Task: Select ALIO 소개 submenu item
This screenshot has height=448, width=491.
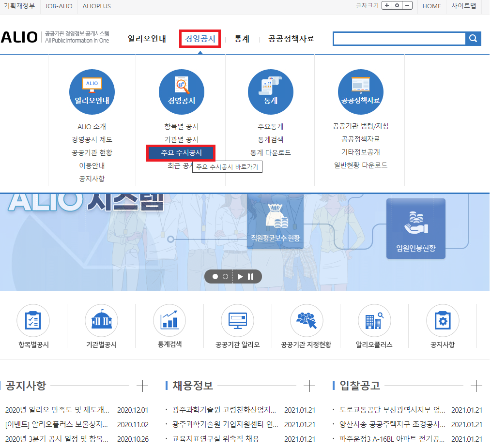Action: 92,126
